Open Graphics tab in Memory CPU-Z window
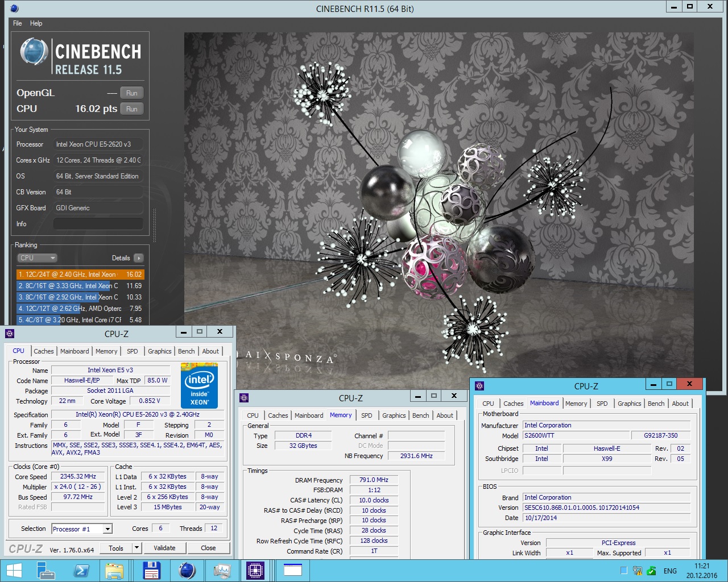The height and width of the screenshot is (582, 728). [394, 415]
